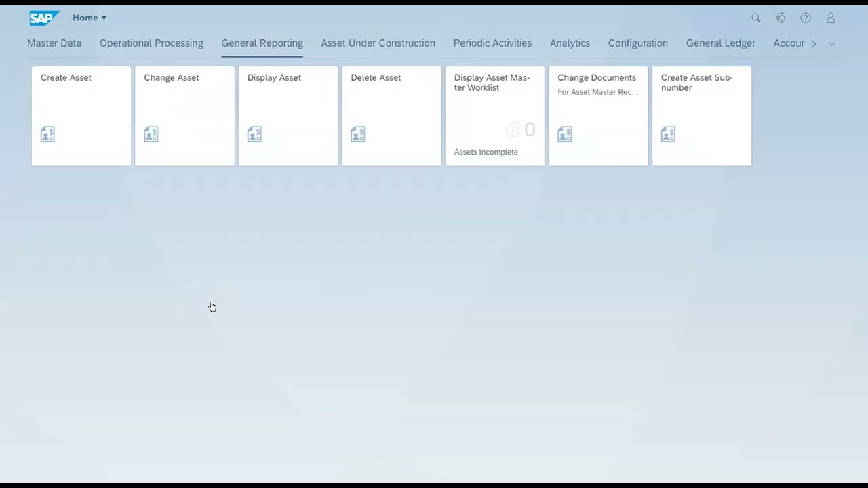Click the icon in Change Documents tile
The width and height of the screenshot is (868, 488).
point(565,134)
